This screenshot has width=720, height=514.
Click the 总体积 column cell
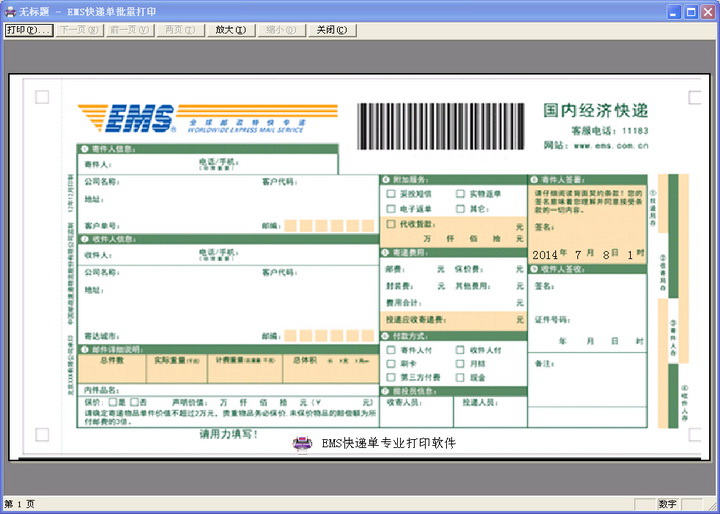[x=331, y=368]
